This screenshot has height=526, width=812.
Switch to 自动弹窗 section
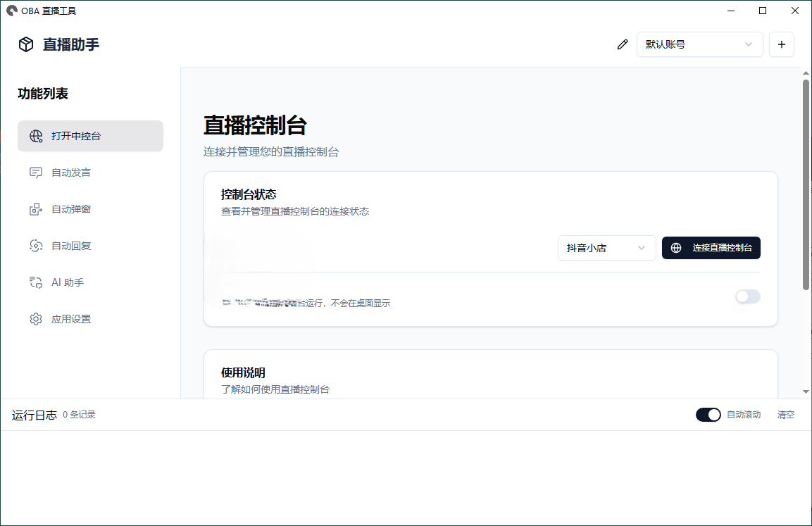90,209
